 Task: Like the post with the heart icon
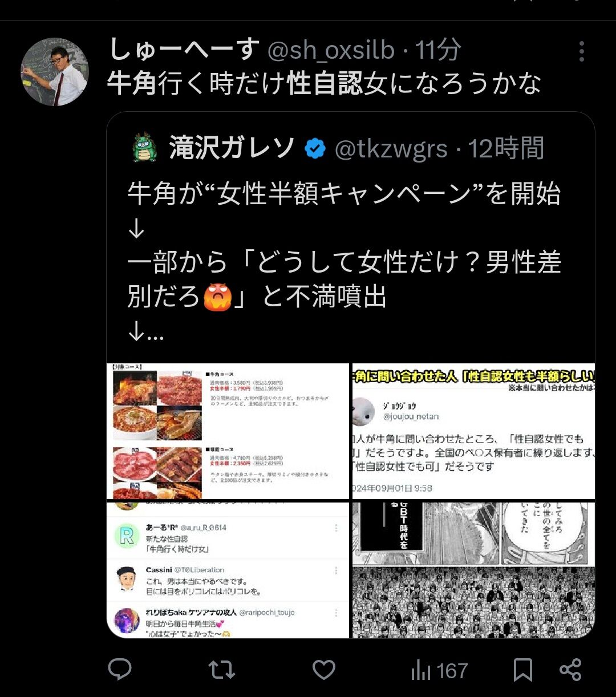click(324, 670)
